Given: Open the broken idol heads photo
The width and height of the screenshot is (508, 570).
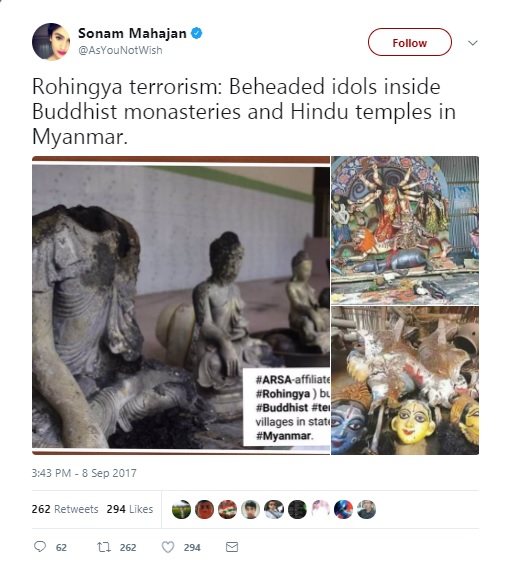Looking at the screenshot, I should (x=405, y=381).
